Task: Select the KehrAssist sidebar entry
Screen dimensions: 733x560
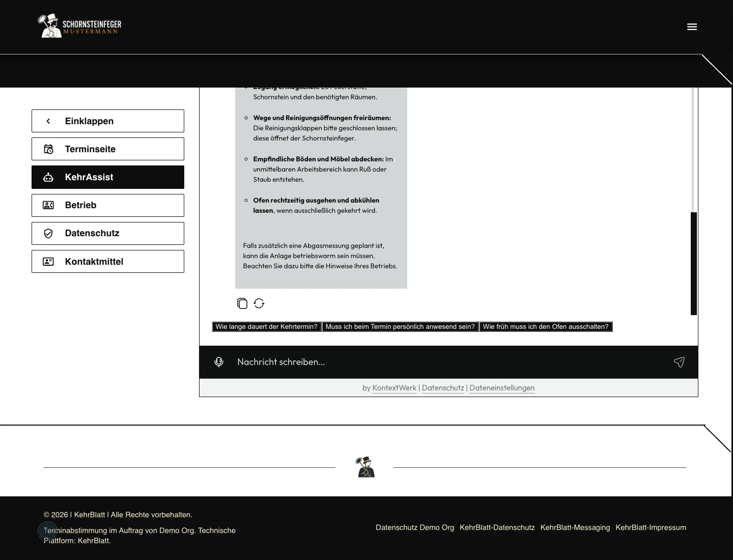Action: (x=108, y=177)
